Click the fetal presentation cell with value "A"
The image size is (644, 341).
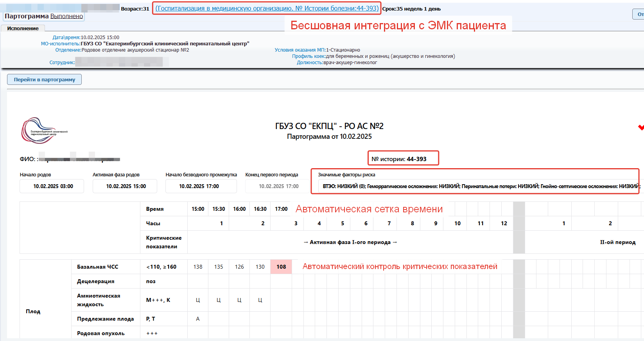tap(198, 319)
